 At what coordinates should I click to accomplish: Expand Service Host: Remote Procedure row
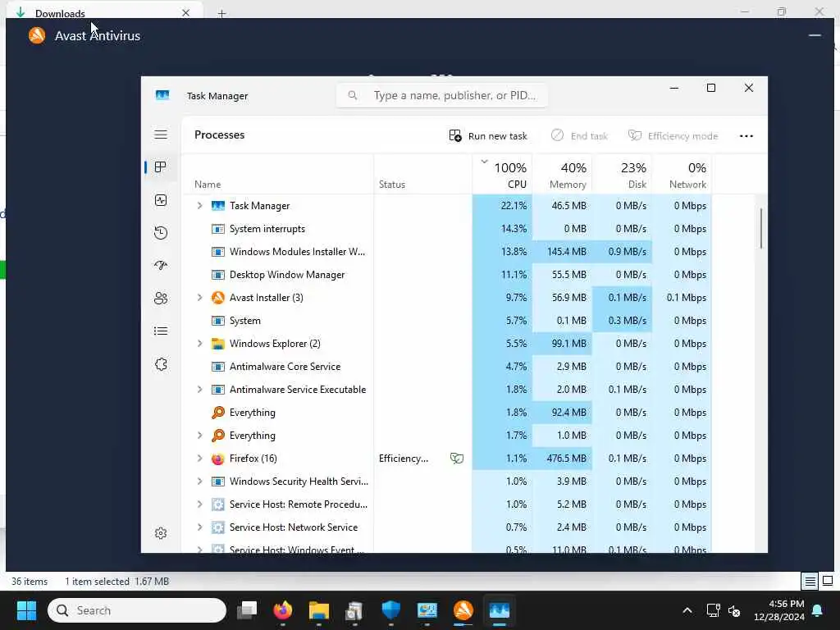pyautogui.click(x=200, y=504)
